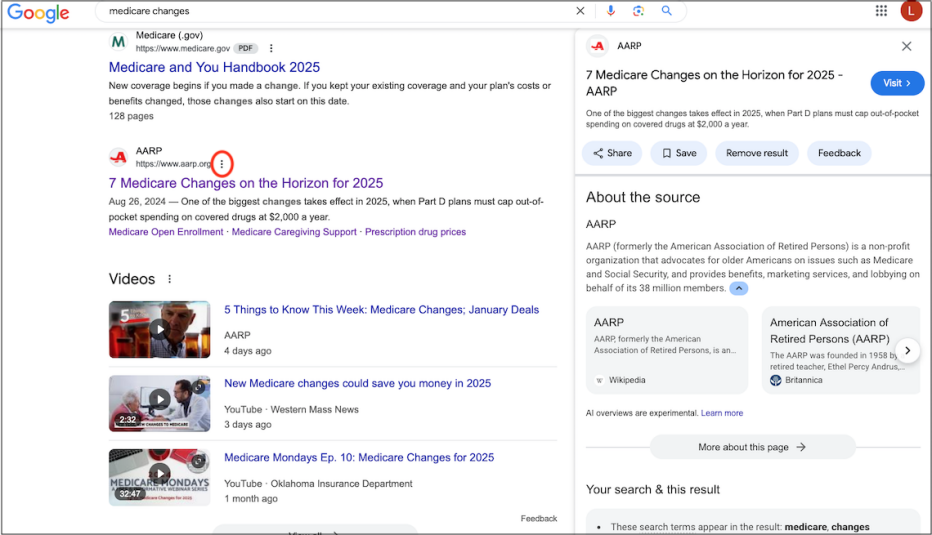The width and height of the screenshot is (932, 535).
Task: Open Google Lens image search
Action: coord(638,11)
